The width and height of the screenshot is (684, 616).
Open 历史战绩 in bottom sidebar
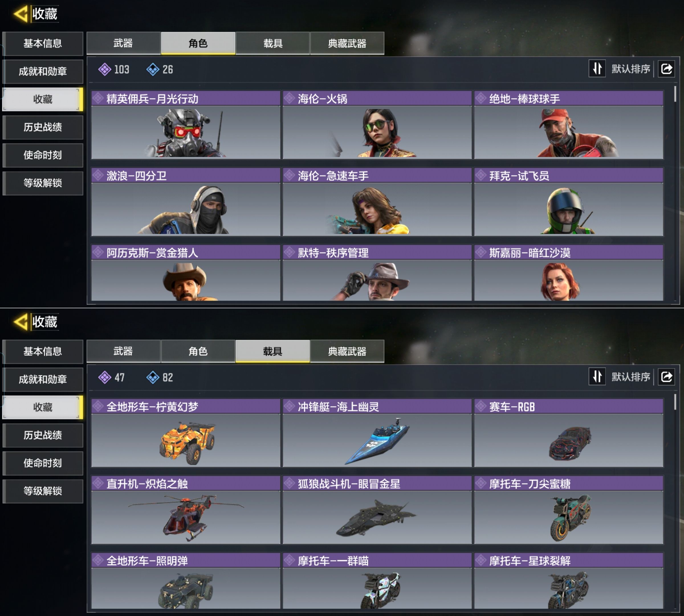[x=43, y=435]
